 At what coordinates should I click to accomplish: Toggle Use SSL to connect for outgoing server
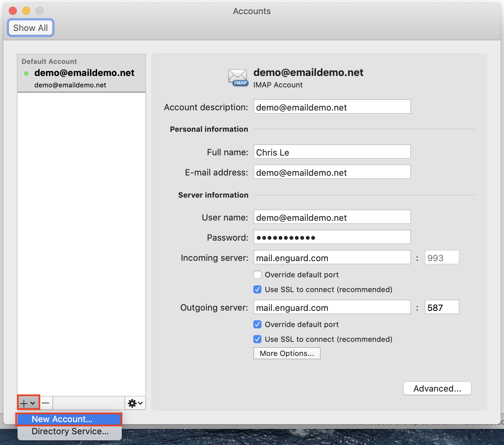[x=257, y=339]
